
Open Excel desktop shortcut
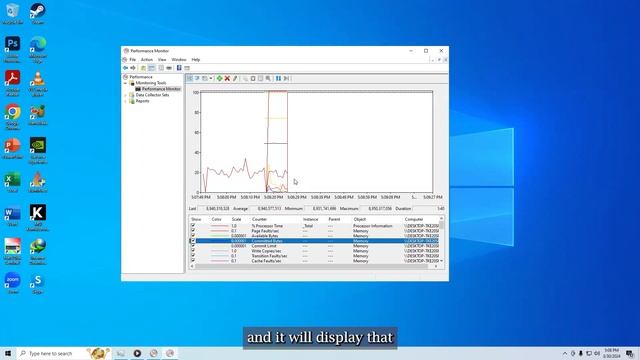coord(12,182)
